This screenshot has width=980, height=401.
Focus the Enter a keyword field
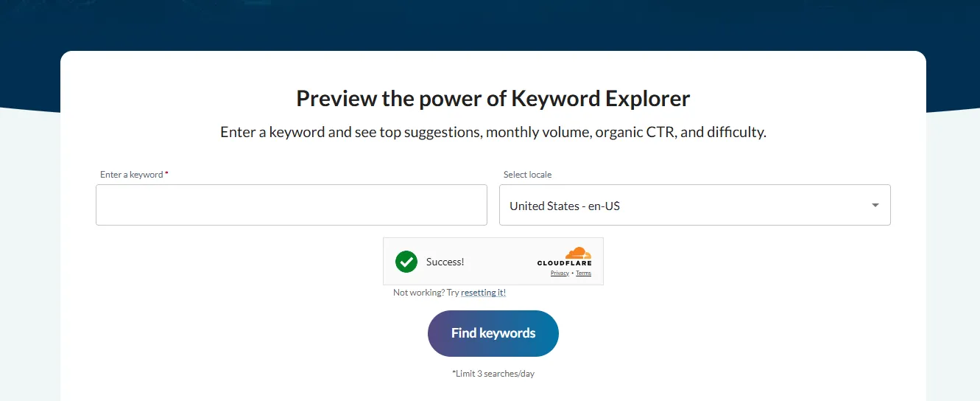click(291, 205)
